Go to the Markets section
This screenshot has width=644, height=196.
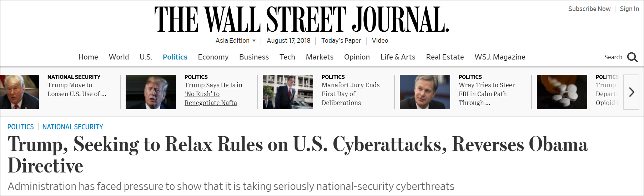coord(320,57)
